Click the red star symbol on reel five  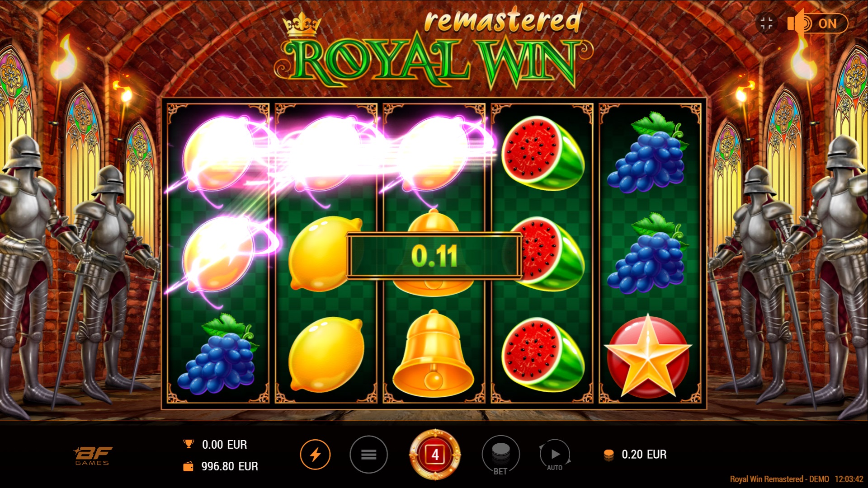tap(648, 356)
